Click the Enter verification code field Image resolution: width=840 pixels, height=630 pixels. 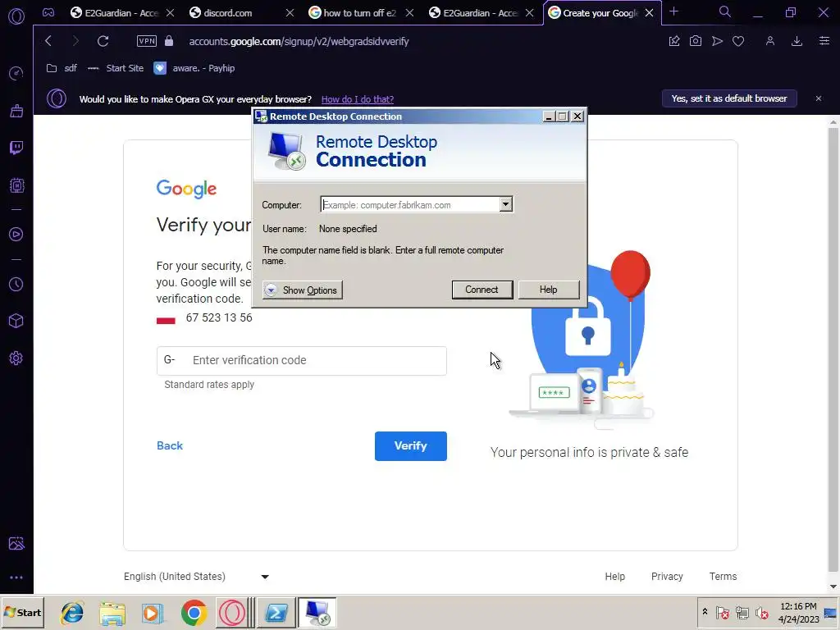(302, 361)
